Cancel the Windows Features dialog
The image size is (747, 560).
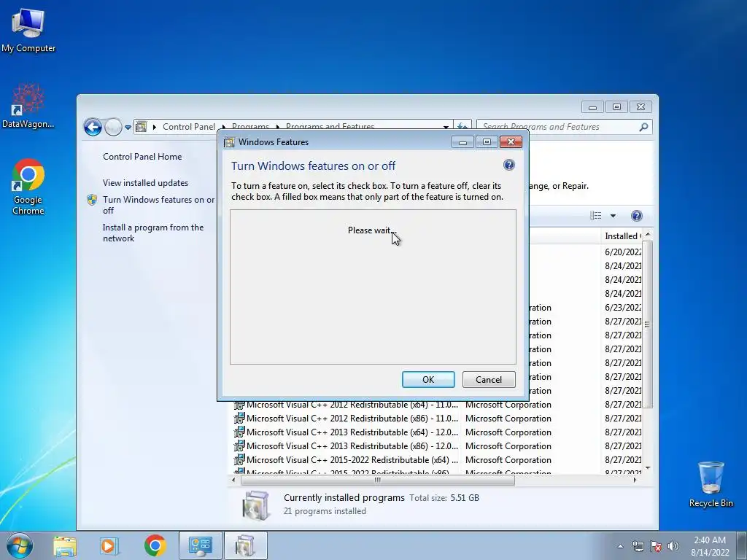click(489, 379)
